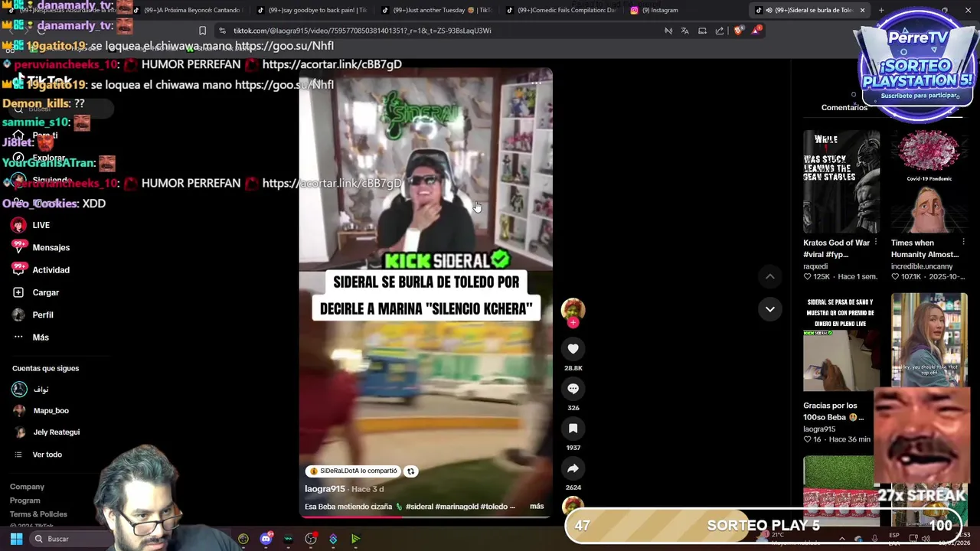Open the Company footer link
The height and width of the screenshot is (551, 980).
[x=27, y=487]
